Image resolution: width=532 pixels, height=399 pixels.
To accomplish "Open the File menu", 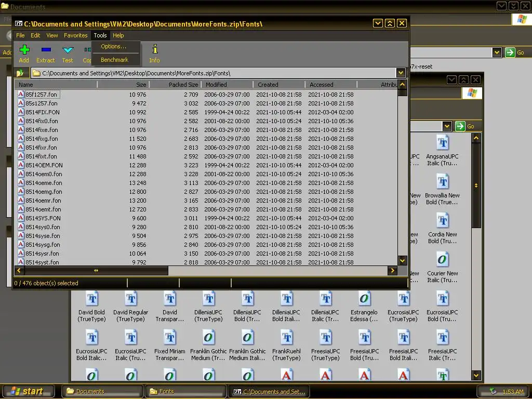I will (x=20, y=35).
